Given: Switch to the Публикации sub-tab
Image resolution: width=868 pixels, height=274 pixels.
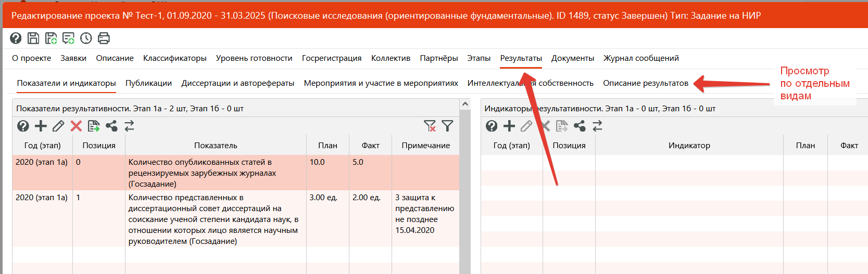Looking at the screenshot, I should click(148, 83).
